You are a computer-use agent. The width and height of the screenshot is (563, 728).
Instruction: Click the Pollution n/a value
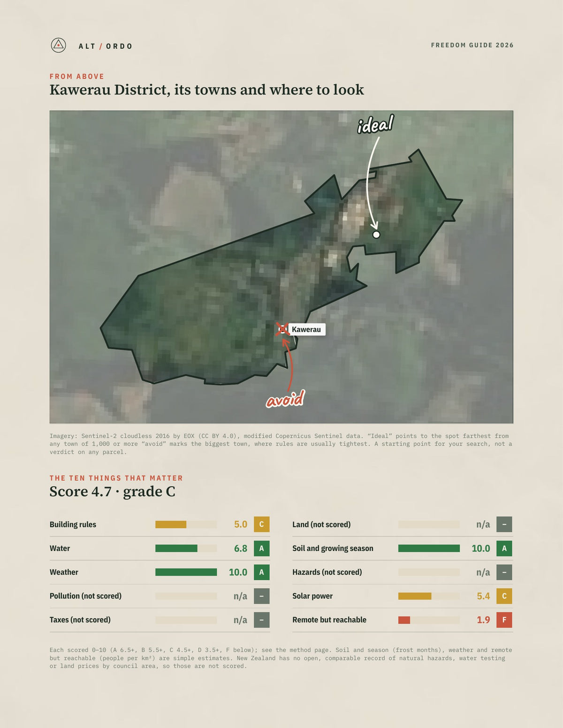click(x=240, y=596)
